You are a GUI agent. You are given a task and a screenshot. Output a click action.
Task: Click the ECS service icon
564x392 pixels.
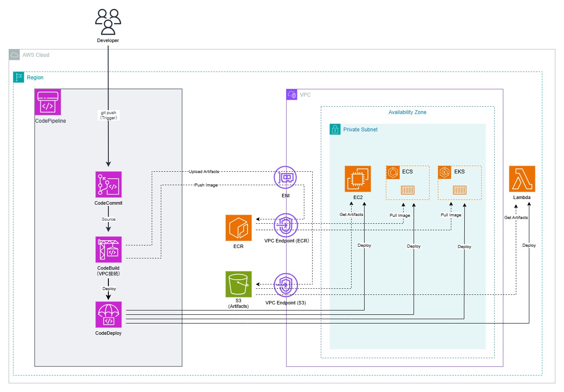coord(393,172)
